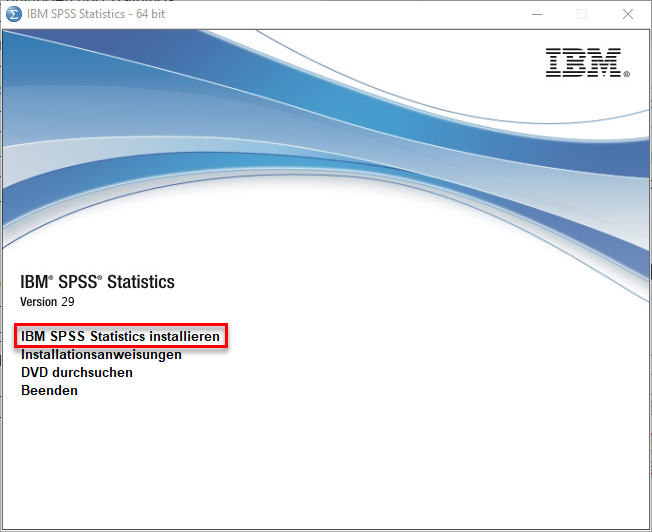This screenshot has width=652, height=532.
Task: Click the word 'Statistics' in the product heading
Action: click(141, 282)
